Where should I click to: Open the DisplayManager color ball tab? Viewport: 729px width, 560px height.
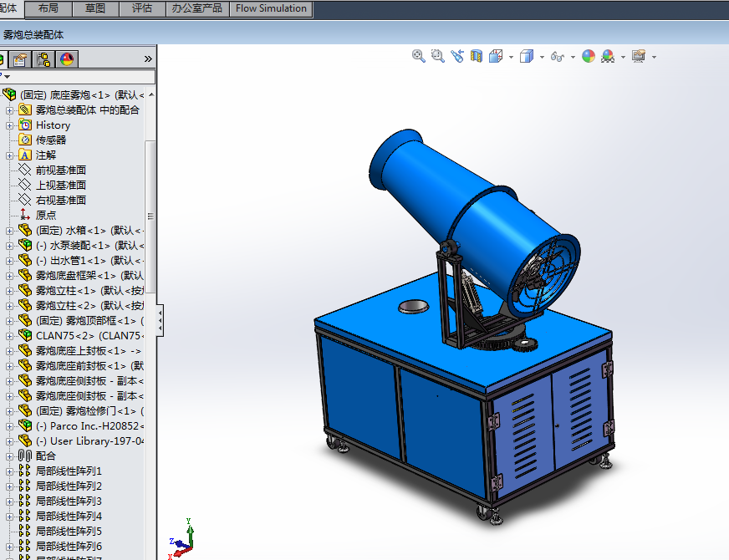coord(67,59)
